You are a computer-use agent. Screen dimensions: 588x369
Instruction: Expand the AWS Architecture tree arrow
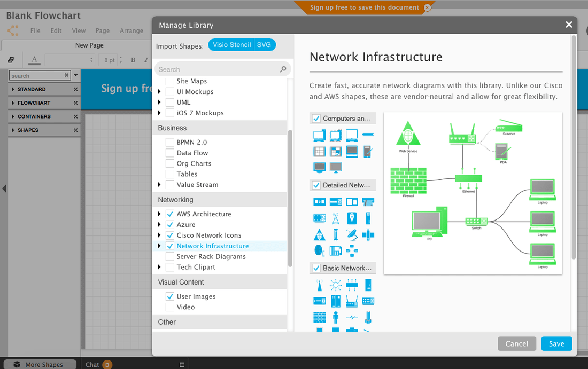pos(159,214)
